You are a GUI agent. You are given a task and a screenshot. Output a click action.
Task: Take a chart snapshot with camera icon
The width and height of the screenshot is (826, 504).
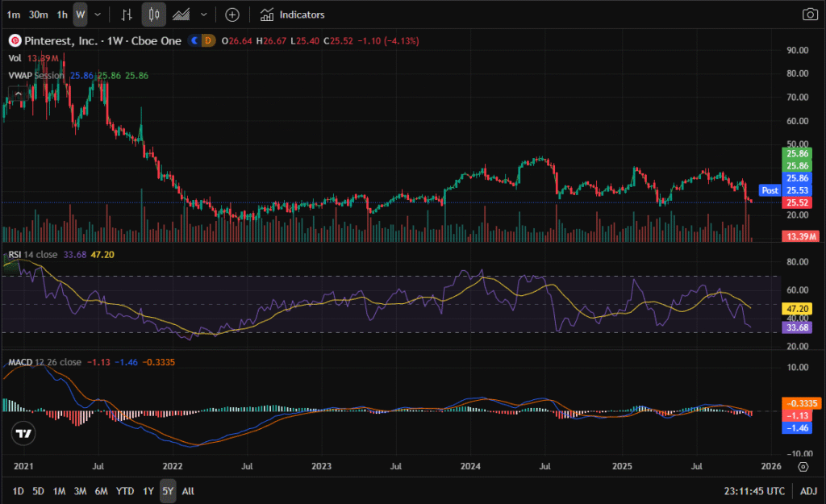(809, 15)
